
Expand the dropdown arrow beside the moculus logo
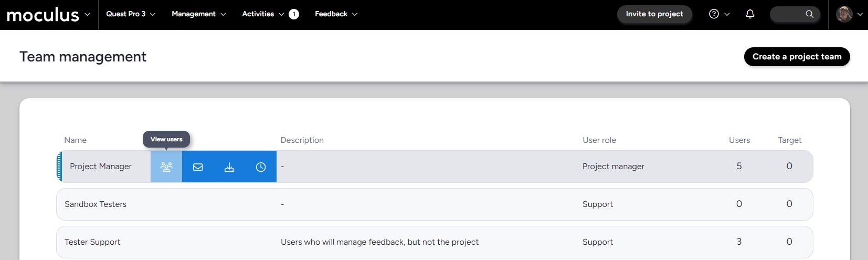87,14
